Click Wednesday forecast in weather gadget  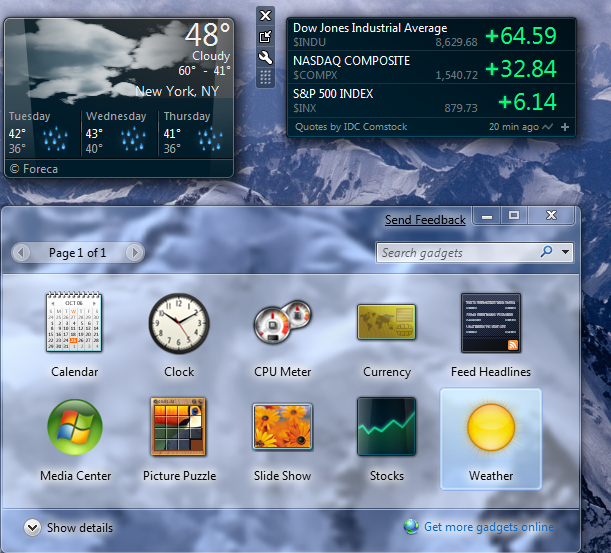[118, 133]
